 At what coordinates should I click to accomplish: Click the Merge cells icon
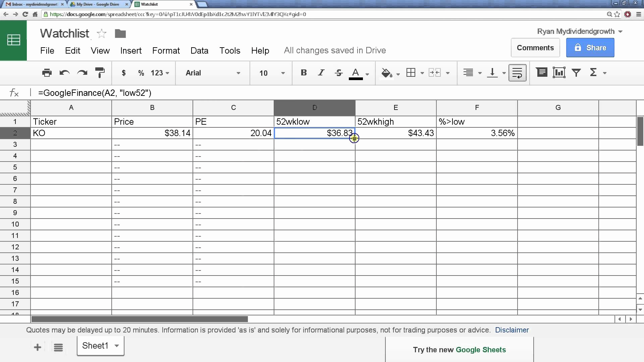(436, 72)
